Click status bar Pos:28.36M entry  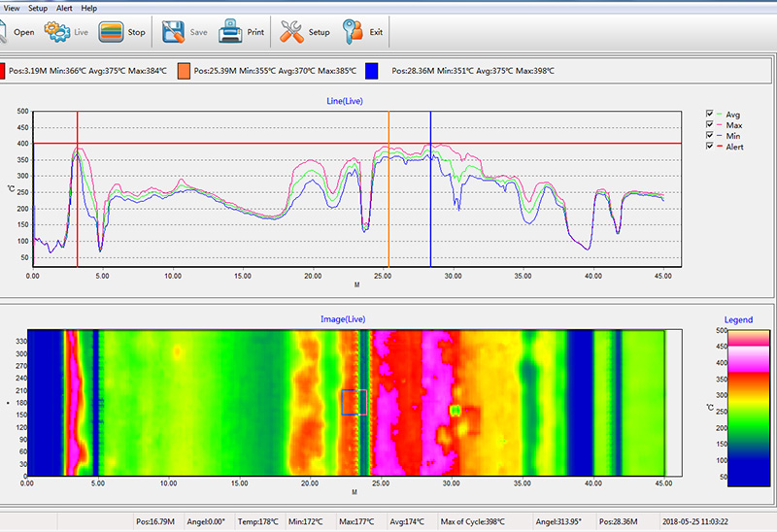pos(619,521)
